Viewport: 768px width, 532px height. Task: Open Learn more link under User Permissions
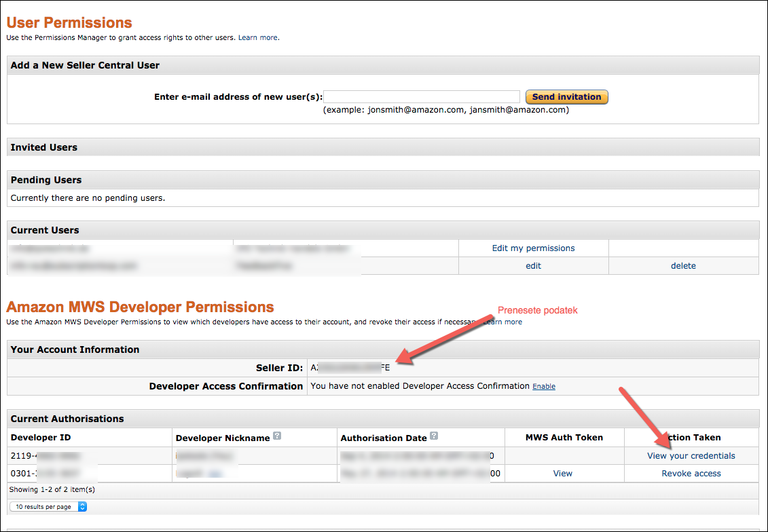(257, 37)
